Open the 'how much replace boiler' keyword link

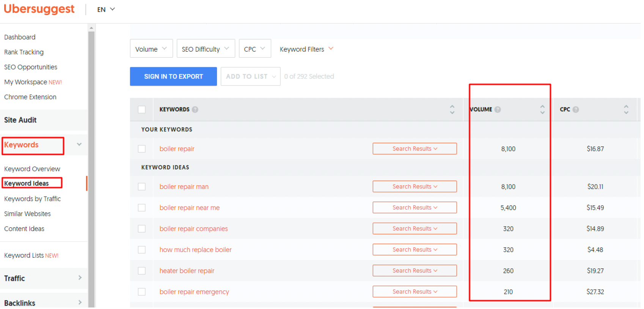pyautogui.click(x=195, y=250)
